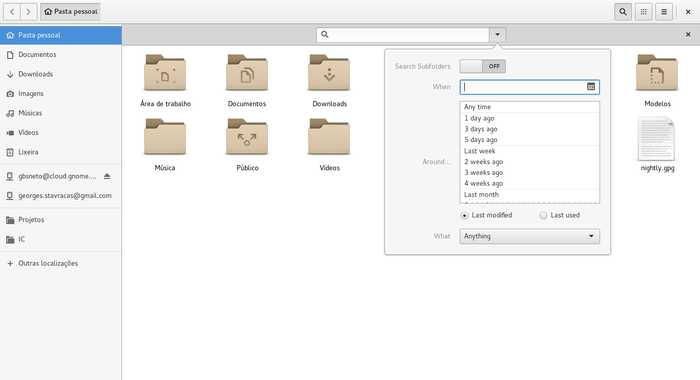Screen dimensions: 700x380
Task: Choose Last week from list
Action: (x=529, y=151)
